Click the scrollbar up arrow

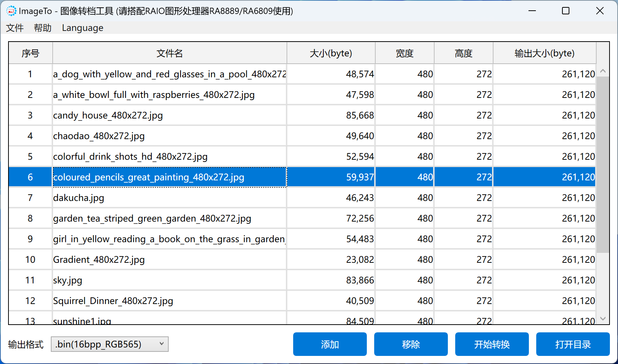(x=603, y=70)
